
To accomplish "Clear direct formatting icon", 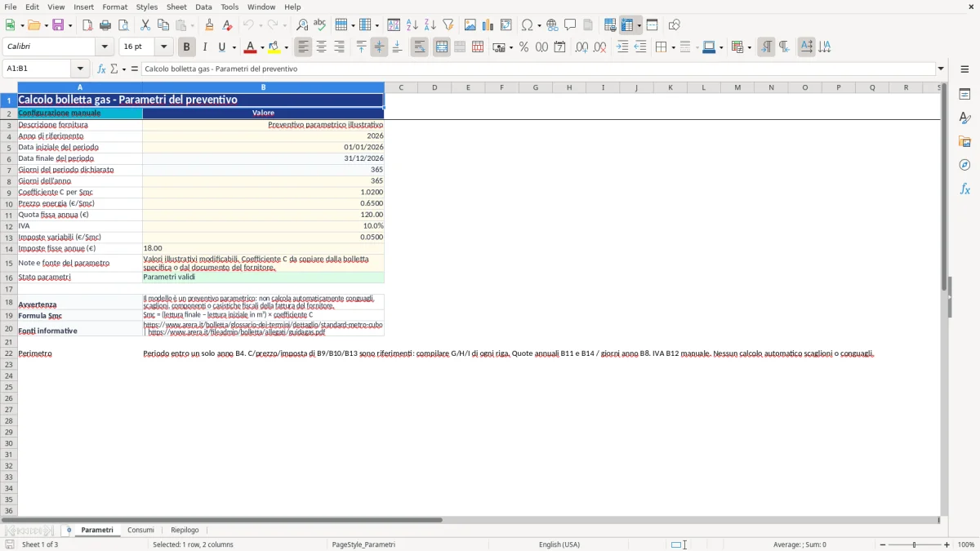I will point(228,25).
